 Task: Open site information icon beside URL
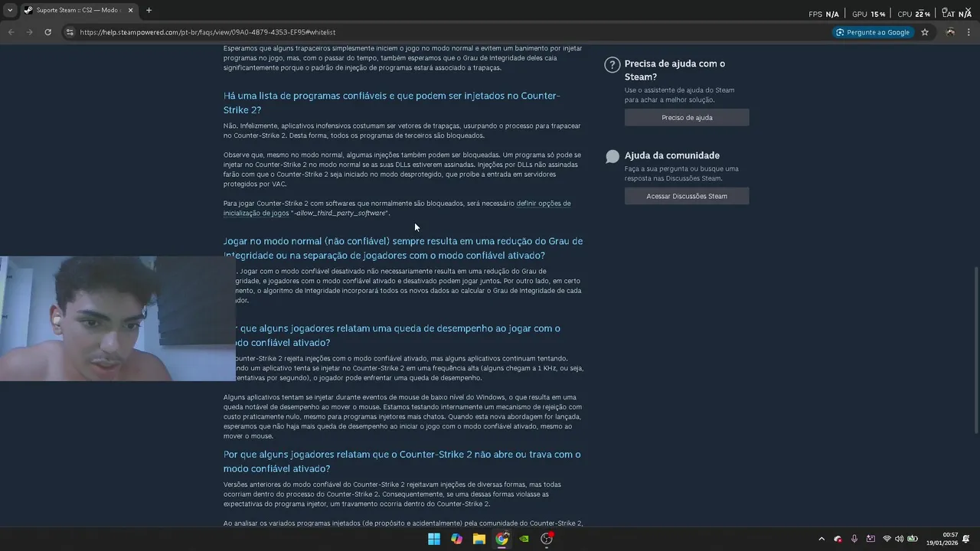(x=70, y=32)
